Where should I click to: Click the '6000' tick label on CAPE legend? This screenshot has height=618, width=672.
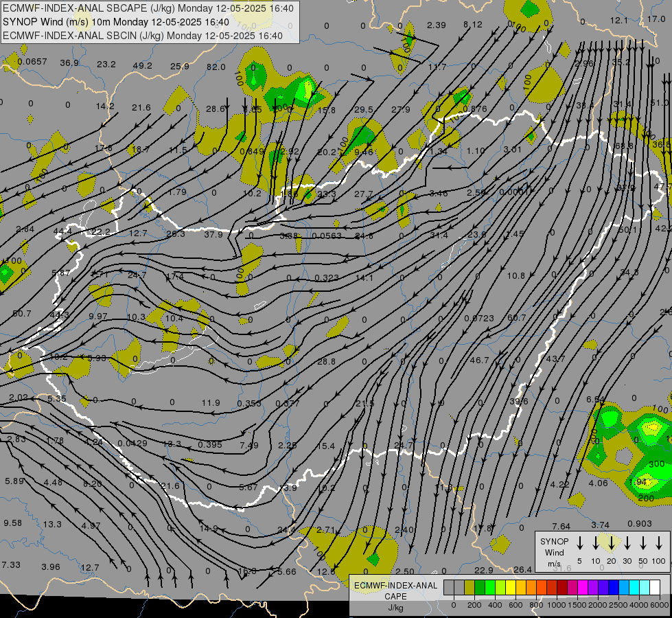[660, 605]
